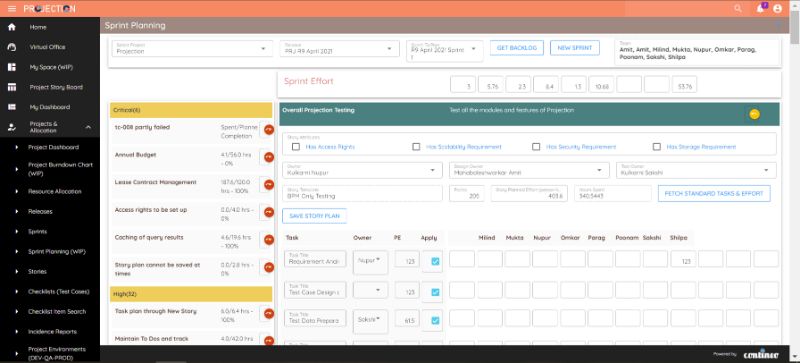The width and height of the screenshot is (800, 363).
Task: Click red arrow for Access rights to be set up
Action: coord(268,212)
